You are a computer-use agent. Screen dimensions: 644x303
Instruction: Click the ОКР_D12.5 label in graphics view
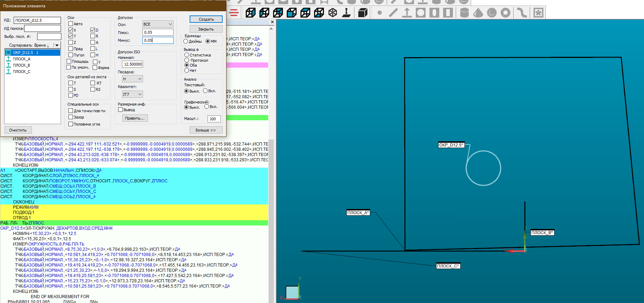(x=451, y=145)
